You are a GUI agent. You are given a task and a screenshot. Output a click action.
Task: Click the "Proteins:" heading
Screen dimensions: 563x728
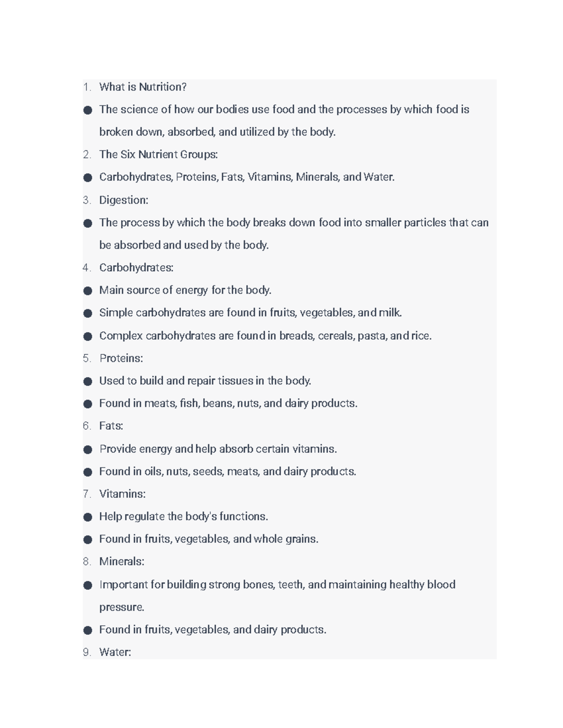121,359
